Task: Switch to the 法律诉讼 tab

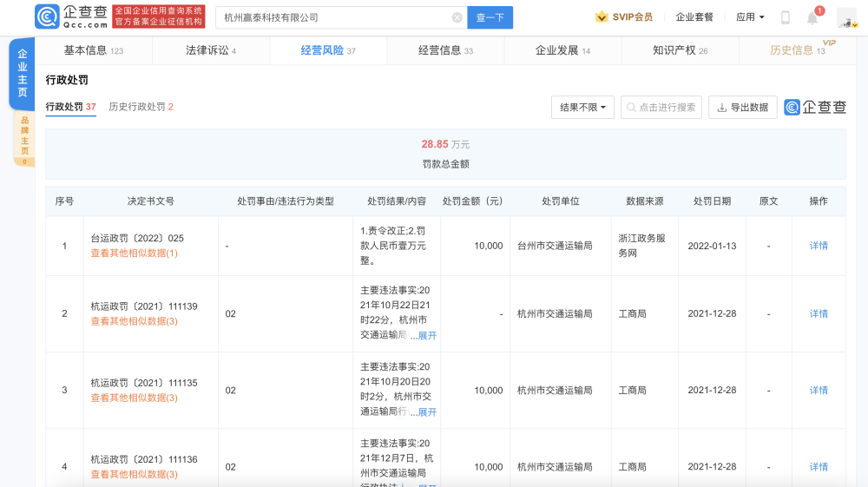Action: (211, 50)
